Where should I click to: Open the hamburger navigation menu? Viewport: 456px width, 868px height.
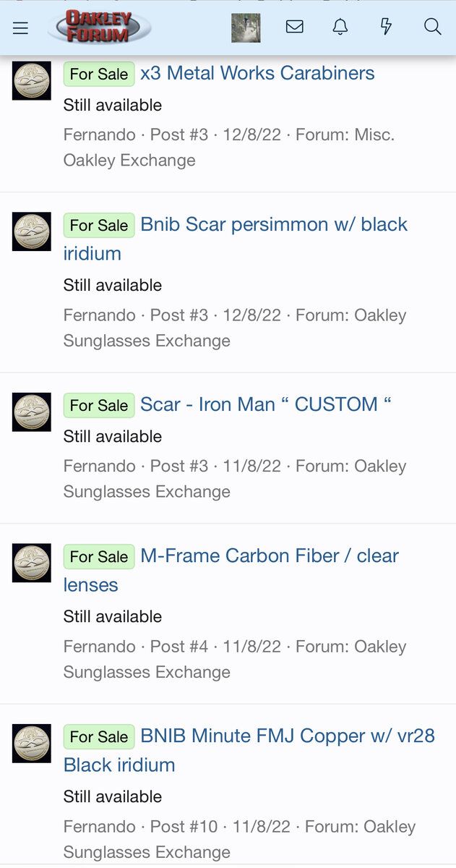tap(20, 27)
